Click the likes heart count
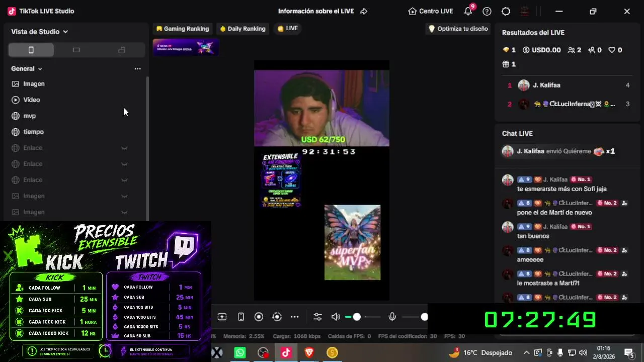The width and height of the screenshot is (644, 362). point(615,50)
